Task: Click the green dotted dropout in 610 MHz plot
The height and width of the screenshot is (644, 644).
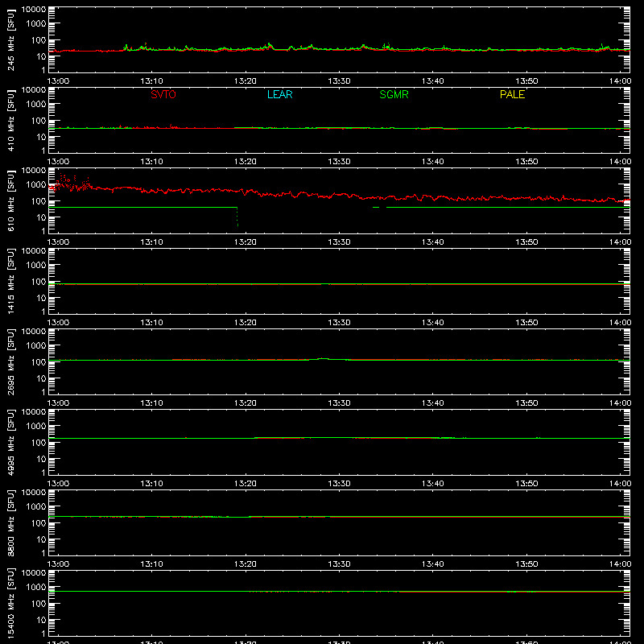Action: point(237,217)
